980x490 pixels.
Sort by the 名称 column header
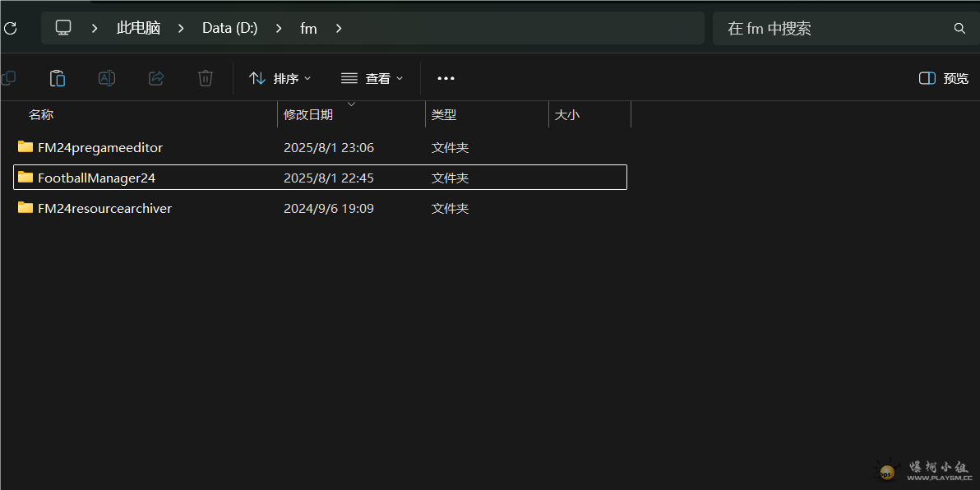[41, 115]
